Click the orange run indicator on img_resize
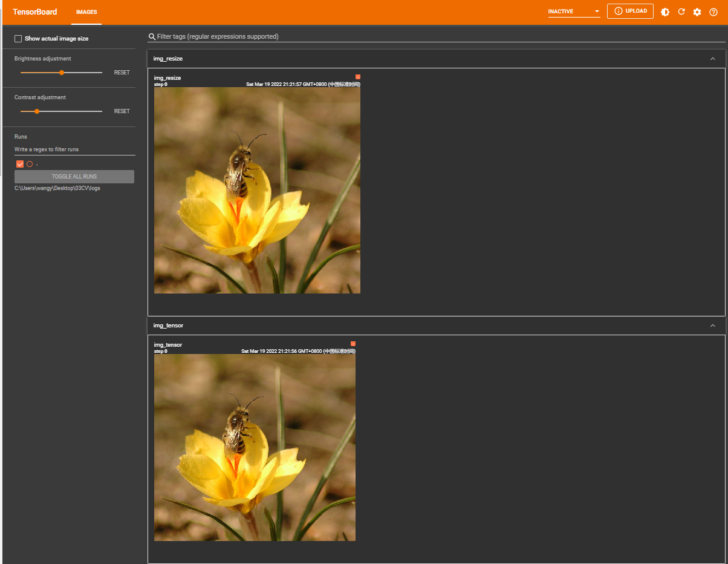 (358, 77)
